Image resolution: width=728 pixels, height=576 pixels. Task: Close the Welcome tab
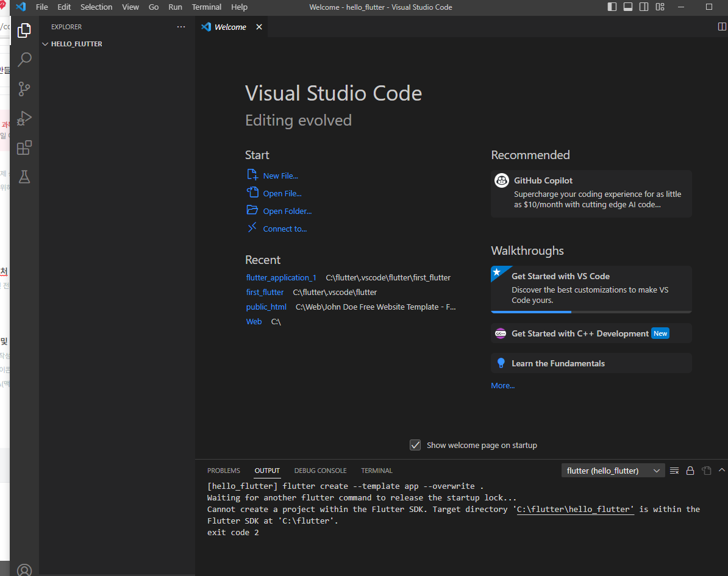(259, 27)
